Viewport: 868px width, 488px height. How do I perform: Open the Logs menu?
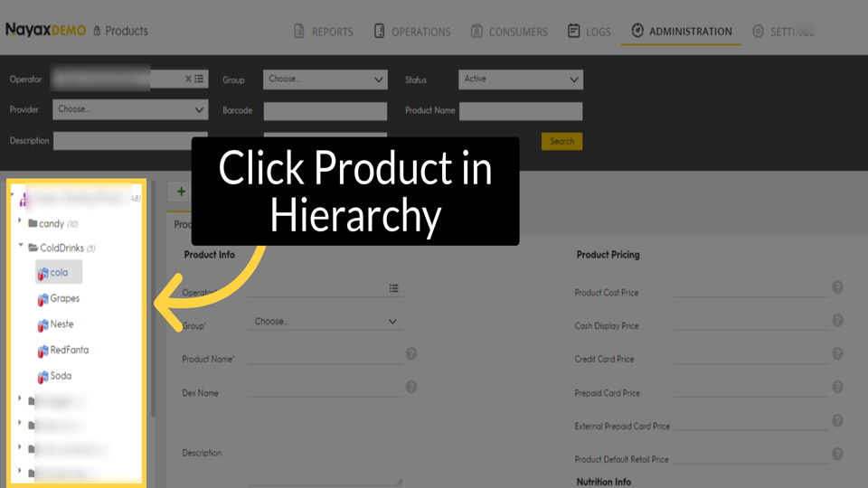click(590, 32)
